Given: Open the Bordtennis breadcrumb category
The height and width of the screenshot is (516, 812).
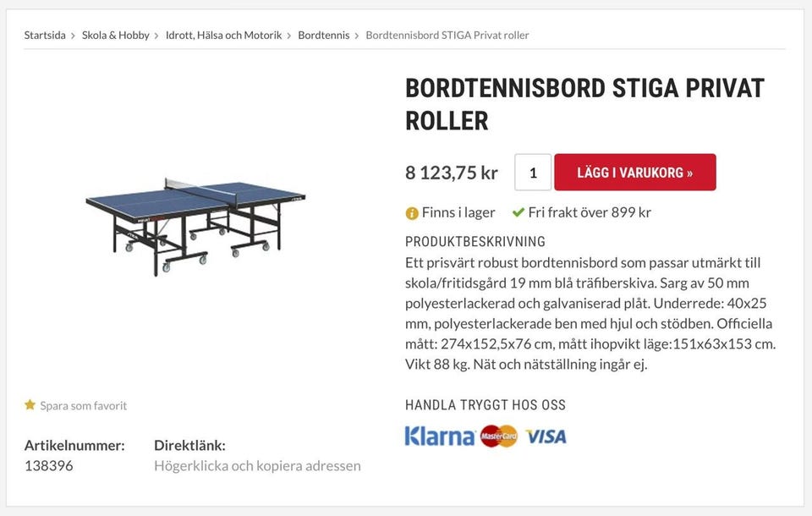Looking at the screenshot, I should point(323,36).
